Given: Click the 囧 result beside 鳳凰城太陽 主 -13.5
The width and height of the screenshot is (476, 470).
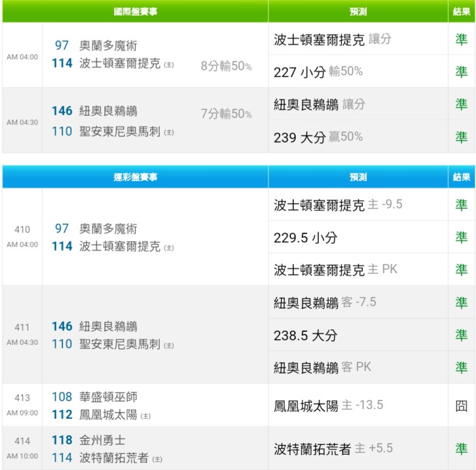Looking at the screenshot, I should [461, 405].
